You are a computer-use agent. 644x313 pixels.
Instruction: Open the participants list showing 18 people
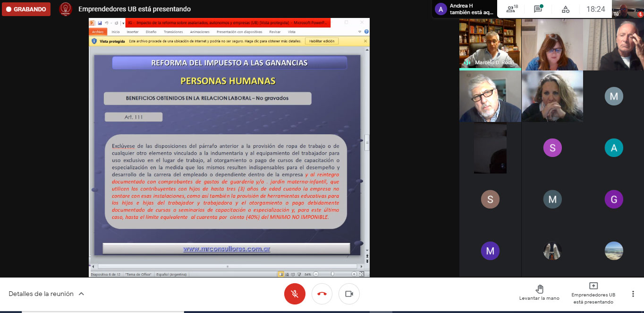point(512,9)
